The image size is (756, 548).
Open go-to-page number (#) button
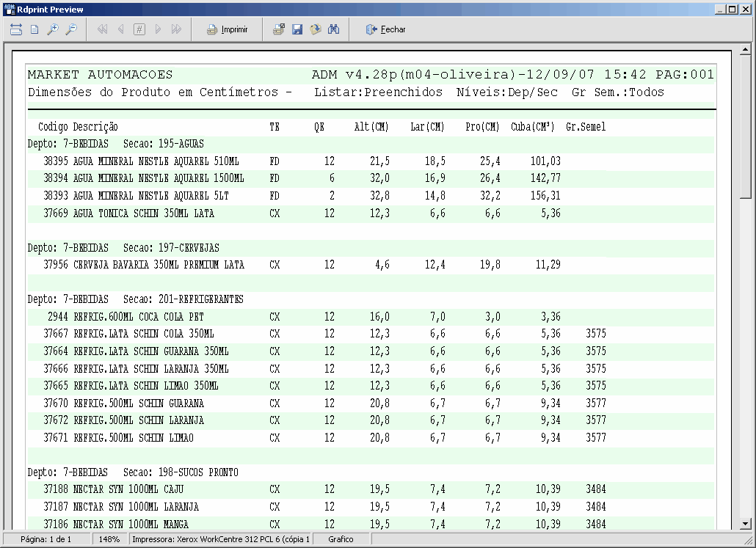pos(139,29)
